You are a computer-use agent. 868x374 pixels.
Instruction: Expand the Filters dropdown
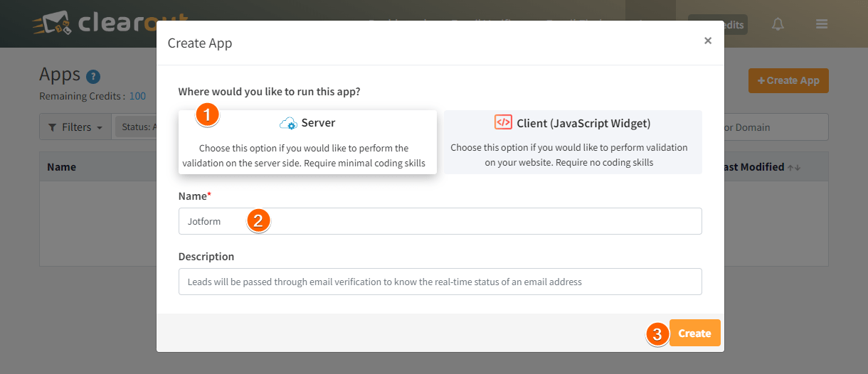[75, 127]
